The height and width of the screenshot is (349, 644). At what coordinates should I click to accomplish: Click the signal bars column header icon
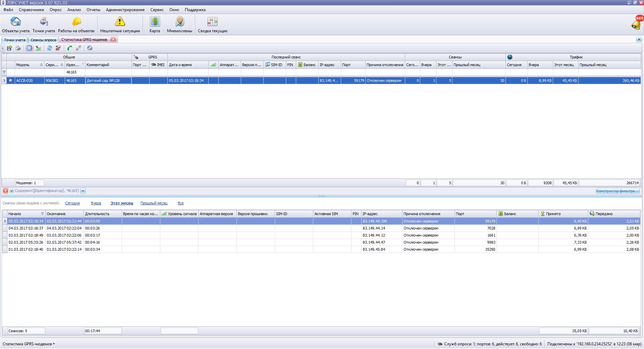pos(213,65)
